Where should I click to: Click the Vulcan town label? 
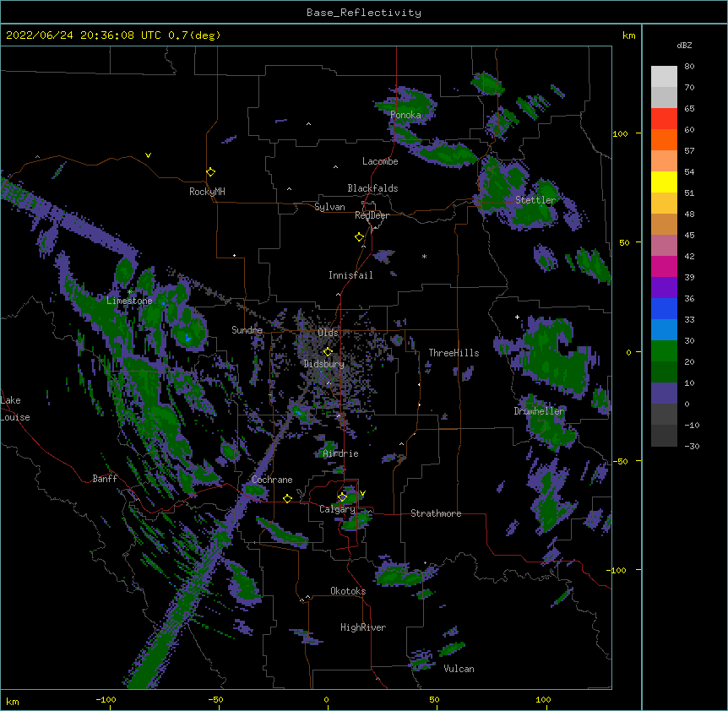[x=459, y=669]
